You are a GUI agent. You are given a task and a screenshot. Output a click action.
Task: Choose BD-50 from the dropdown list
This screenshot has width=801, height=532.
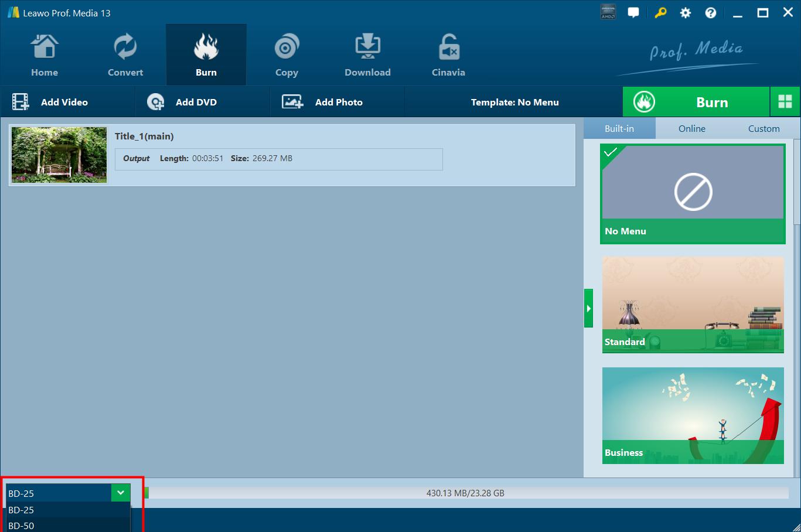point(67,526)
